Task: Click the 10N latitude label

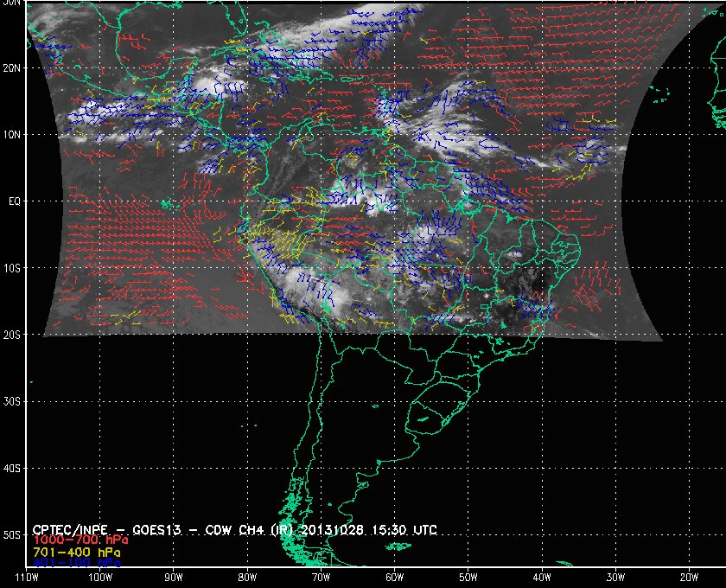Action: click(12, 135)
